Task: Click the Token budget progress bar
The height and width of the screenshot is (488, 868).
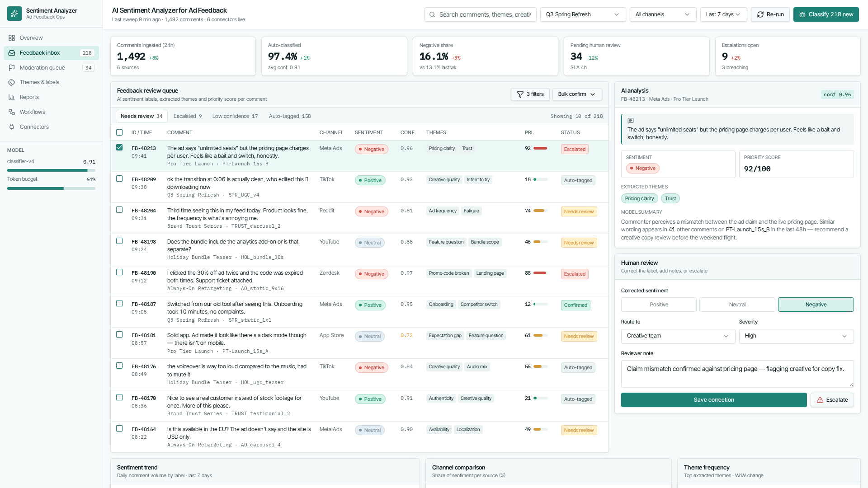Action: pyautogui.click(x=51, y=188)
